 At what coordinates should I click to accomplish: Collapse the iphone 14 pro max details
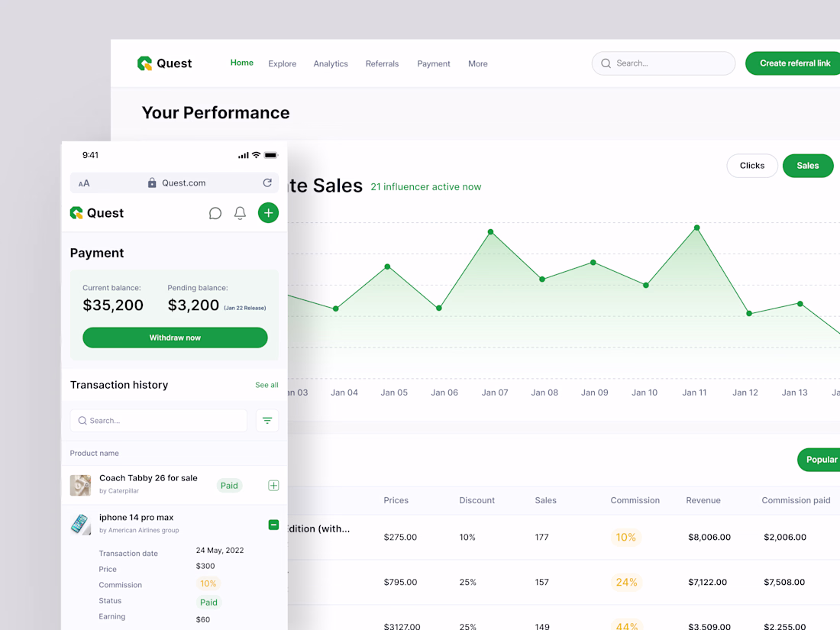[273, 525]
